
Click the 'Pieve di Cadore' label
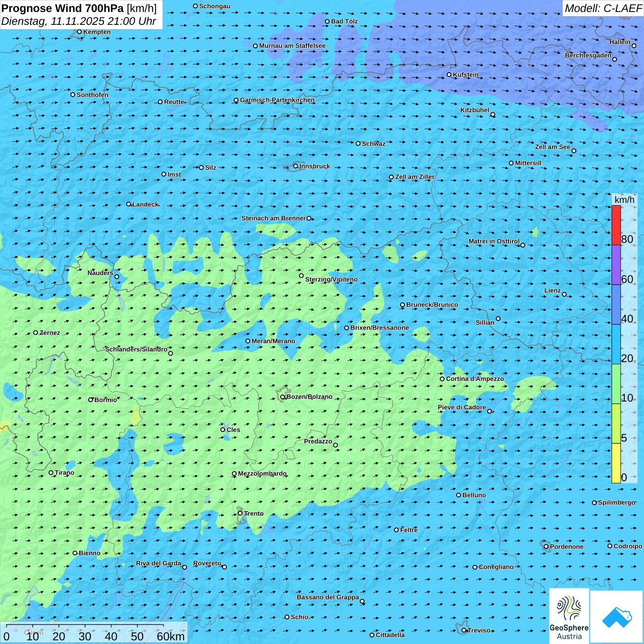click(x=462, y=407)
